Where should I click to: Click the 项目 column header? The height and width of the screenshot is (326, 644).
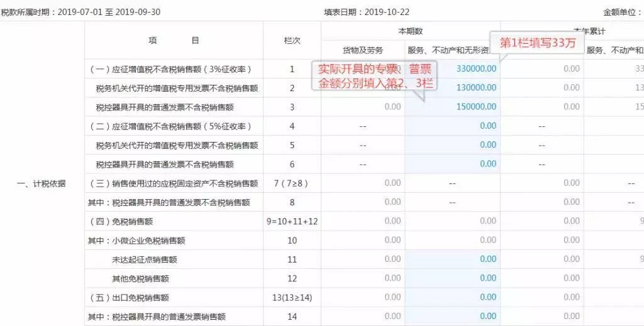174,40
